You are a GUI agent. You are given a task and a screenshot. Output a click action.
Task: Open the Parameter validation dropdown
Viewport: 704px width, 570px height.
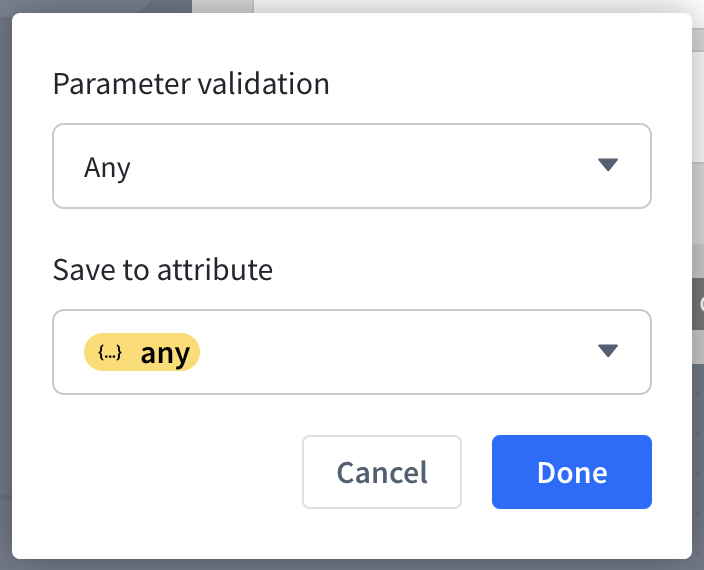click(352, 166)
